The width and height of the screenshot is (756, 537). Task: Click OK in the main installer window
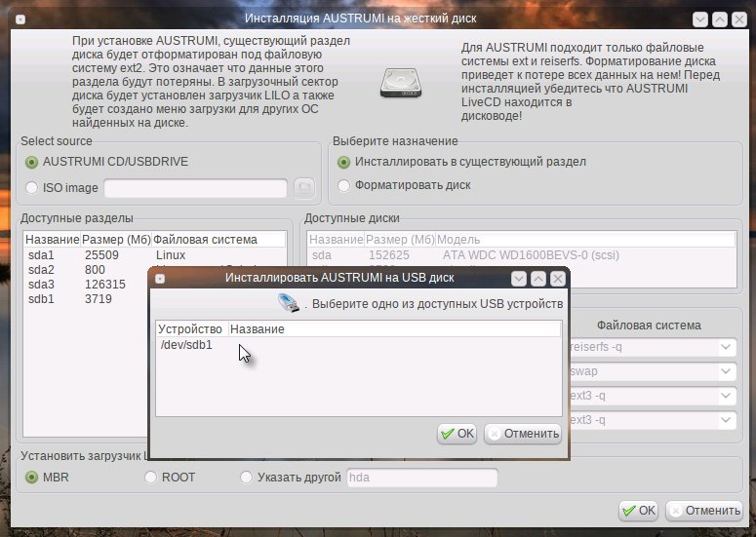(x=638, y=511)
